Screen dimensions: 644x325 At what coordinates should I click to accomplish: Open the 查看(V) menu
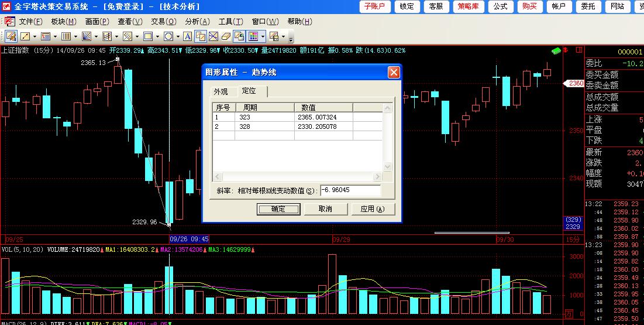click(130, 22)
